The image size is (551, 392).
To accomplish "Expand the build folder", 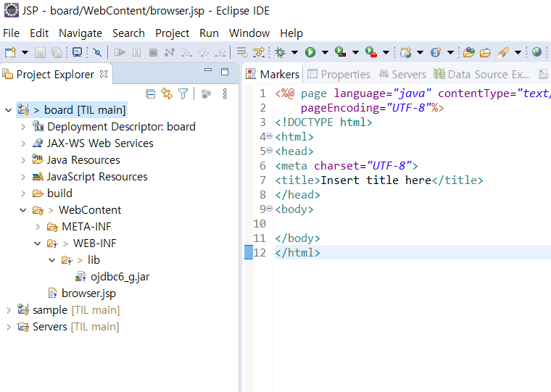I will pos(23,193).
